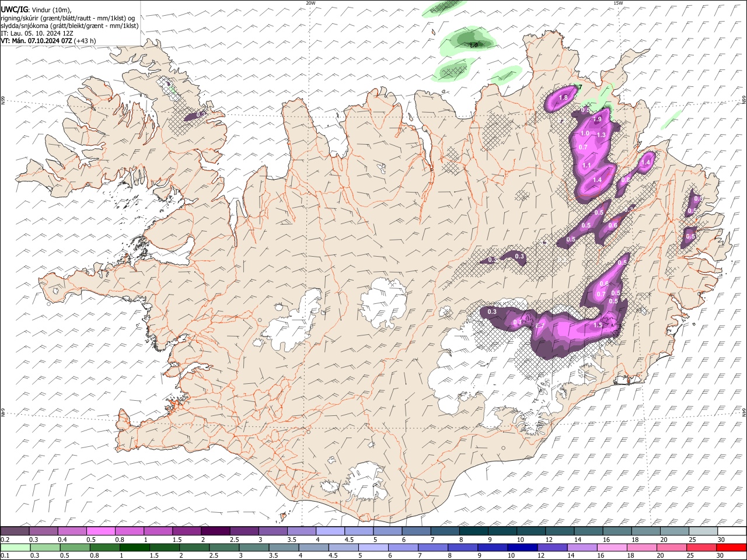Click the valid time 'VT: Mán. 07.10.2024 07Z'

(37, 41)
